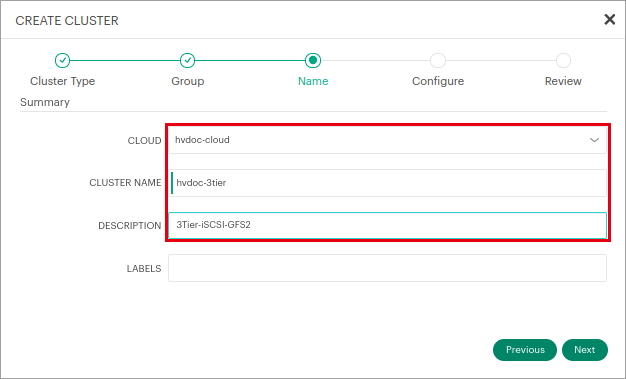626x379 pixels.
Task: Click the CREATE CLUSTER title text
Action: tap(67, 20)
